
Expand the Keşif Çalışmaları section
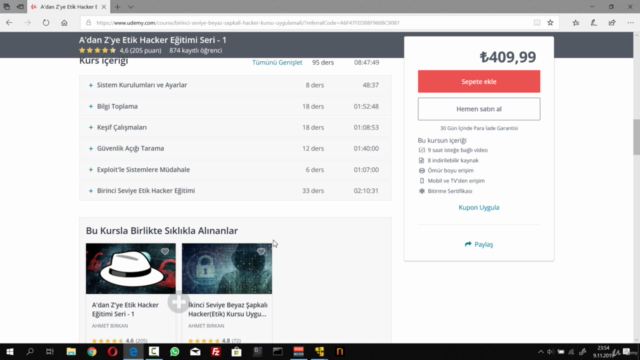tap(236, 127)
